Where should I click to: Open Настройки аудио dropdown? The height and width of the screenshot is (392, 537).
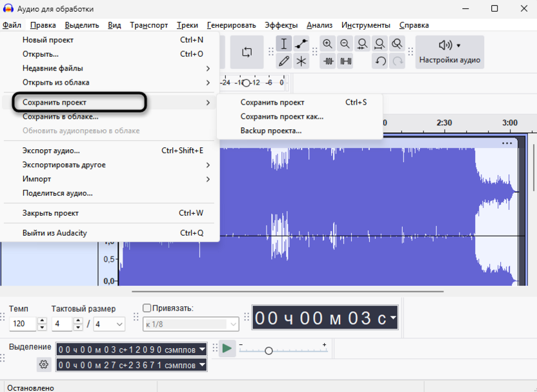pos(450,52)
